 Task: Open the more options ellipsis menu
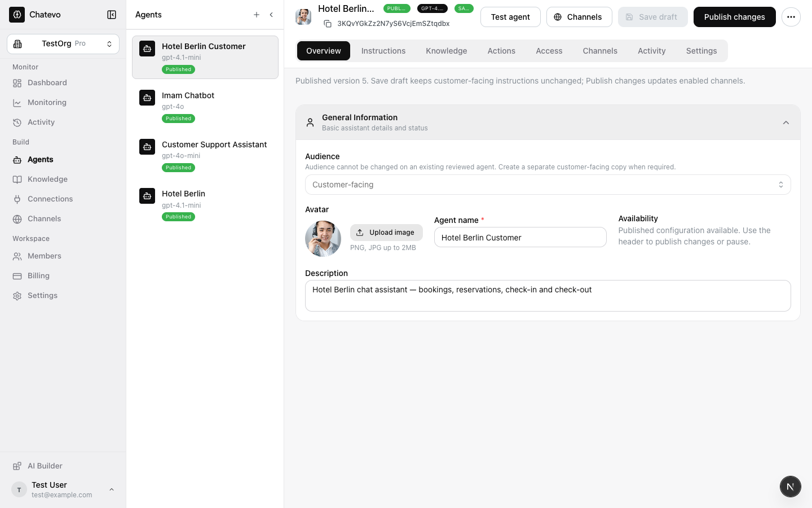click(x=791, y=17)
